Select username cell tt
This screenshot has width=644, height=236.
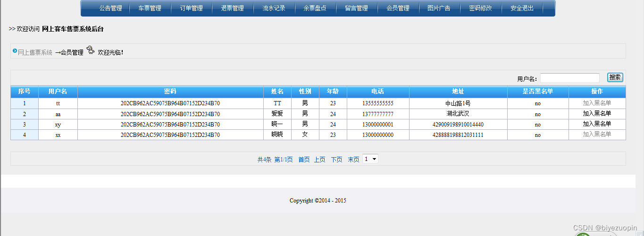click(58, 103)
